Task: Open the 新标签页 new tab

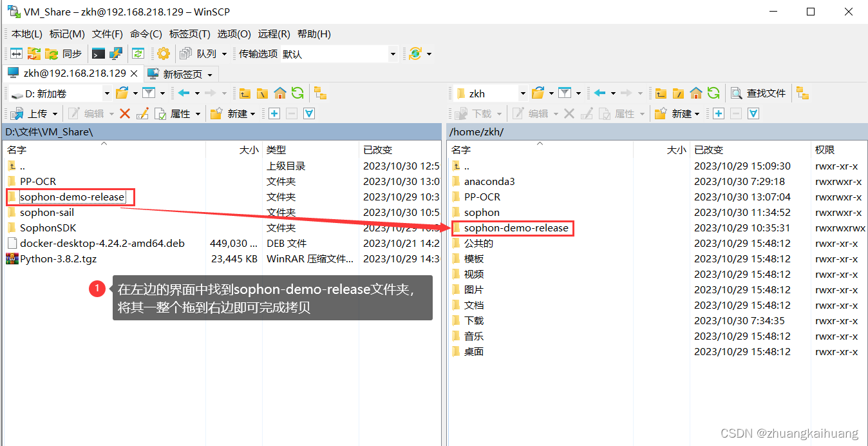Action: 181,74
